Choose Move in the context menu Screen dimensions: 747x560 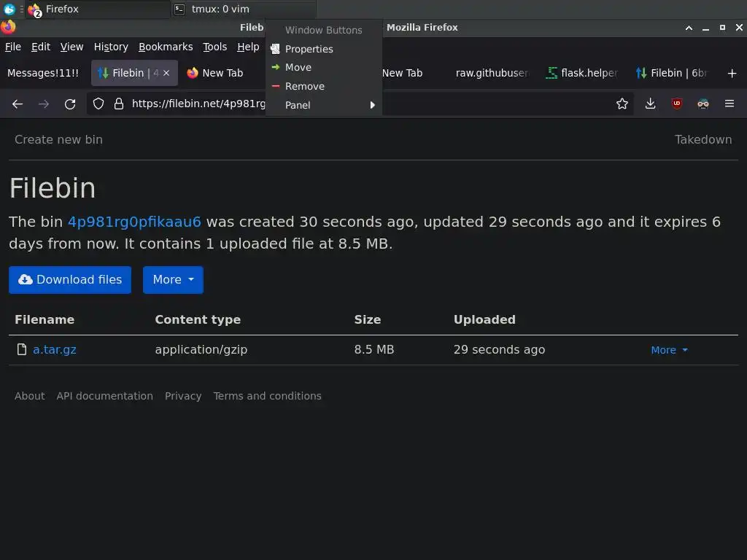(324, 68)
